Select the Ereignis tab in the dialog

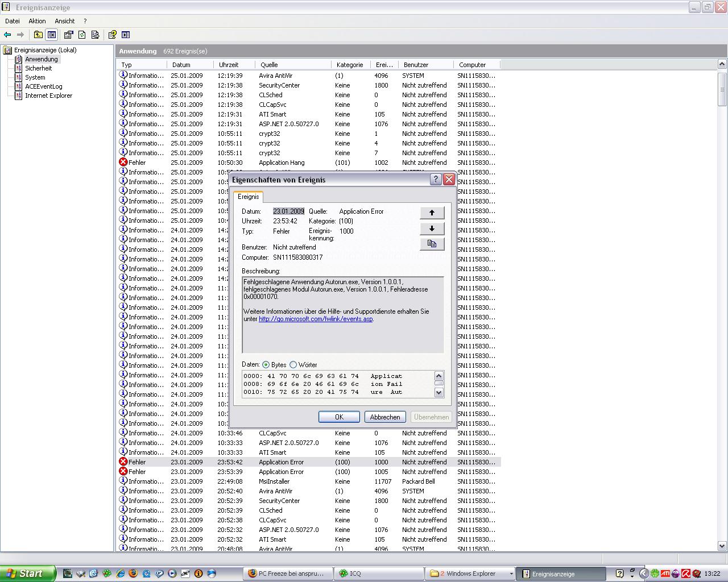pos(248,197)
